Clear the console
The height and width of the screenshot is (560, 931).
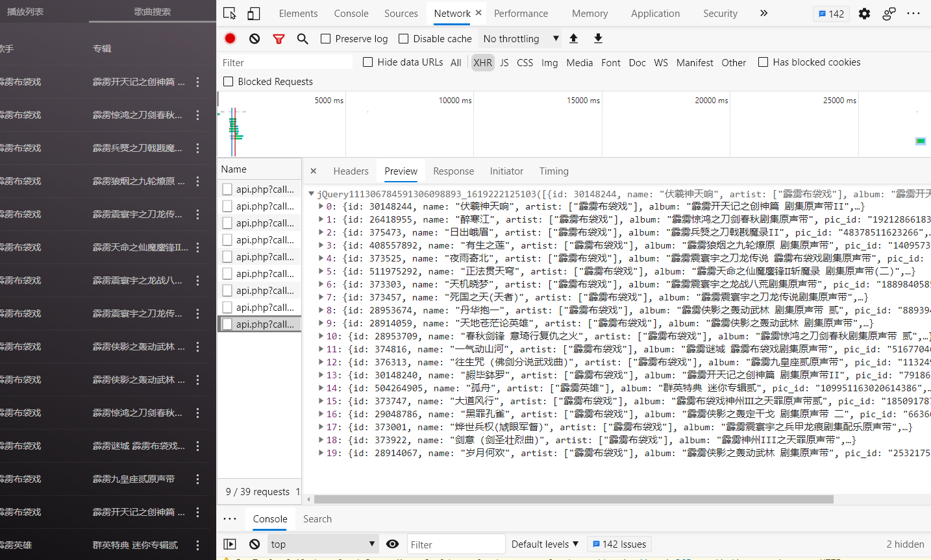coord(254,544)
